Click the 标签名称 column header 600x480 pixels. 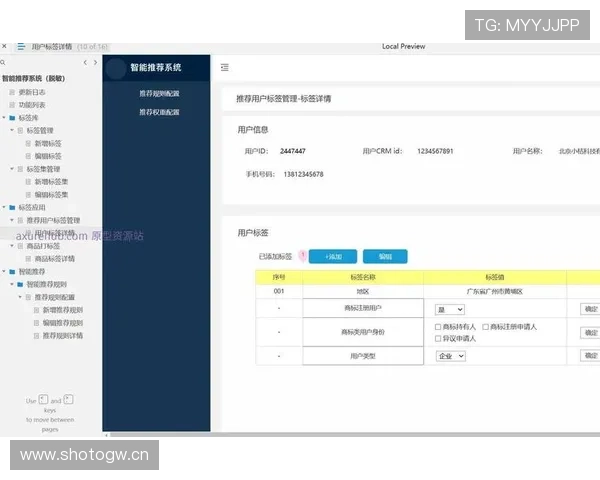[363, 277]
